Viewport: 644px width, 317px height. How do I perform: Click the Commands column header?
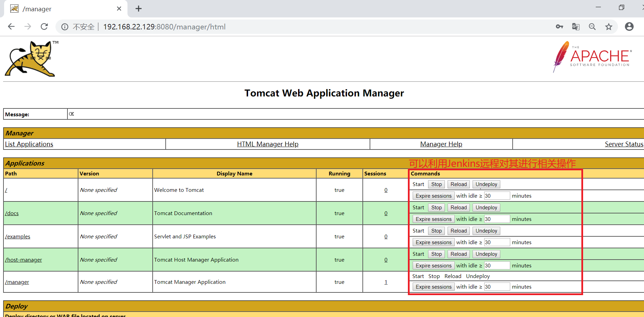pos(425,173)
